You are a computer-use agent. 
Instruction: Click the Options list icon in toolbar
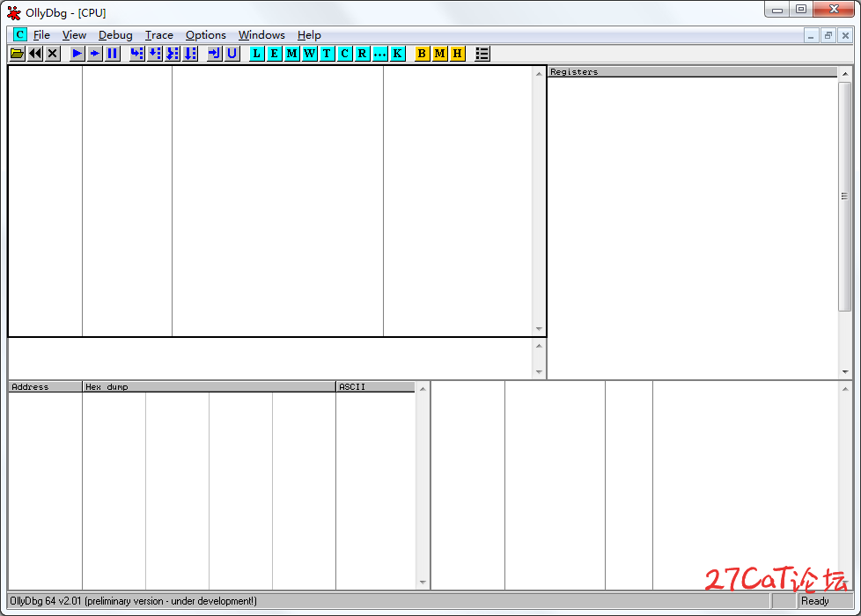click(x=482, y=54)
